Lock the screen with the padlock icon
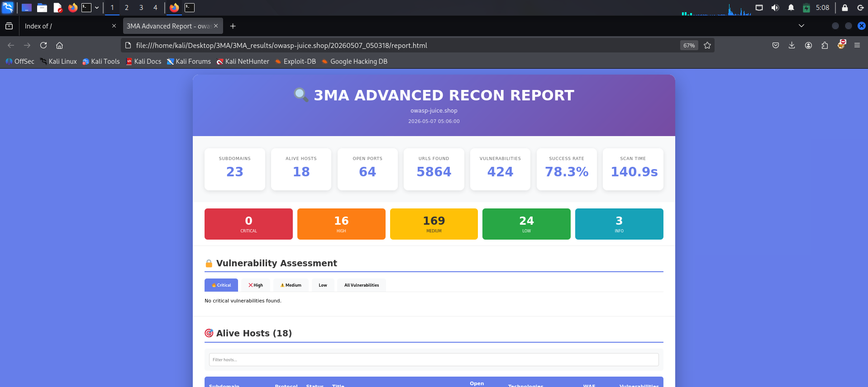The width and height of the screenshot is (868, 387). coord(845,8)
